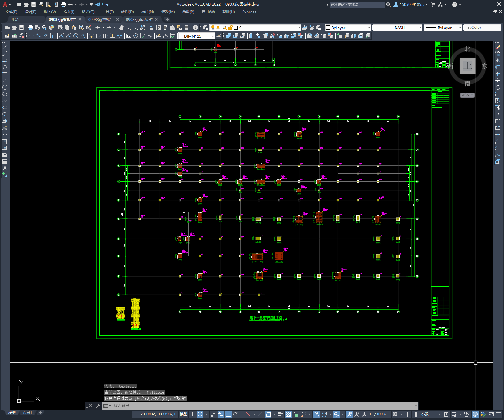
Task: Select the Aligned dimension tool
Action: [x=38, y=36]
